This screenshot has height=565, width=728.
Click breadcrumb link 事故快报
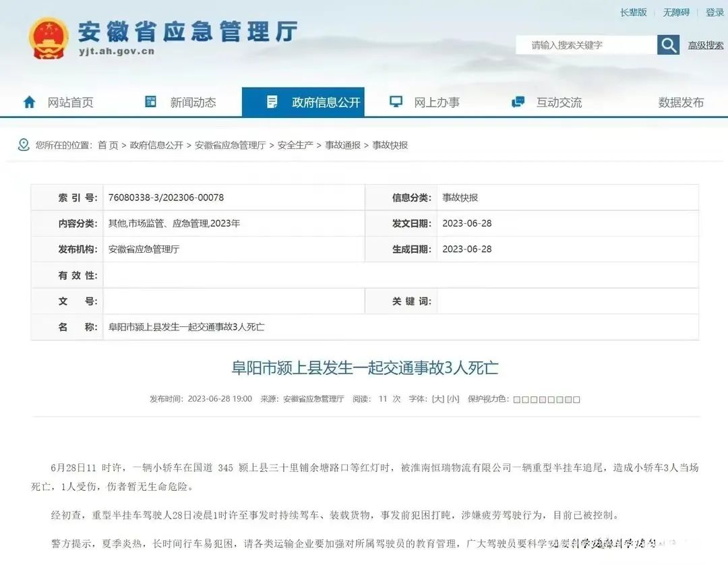click(390, 146)
